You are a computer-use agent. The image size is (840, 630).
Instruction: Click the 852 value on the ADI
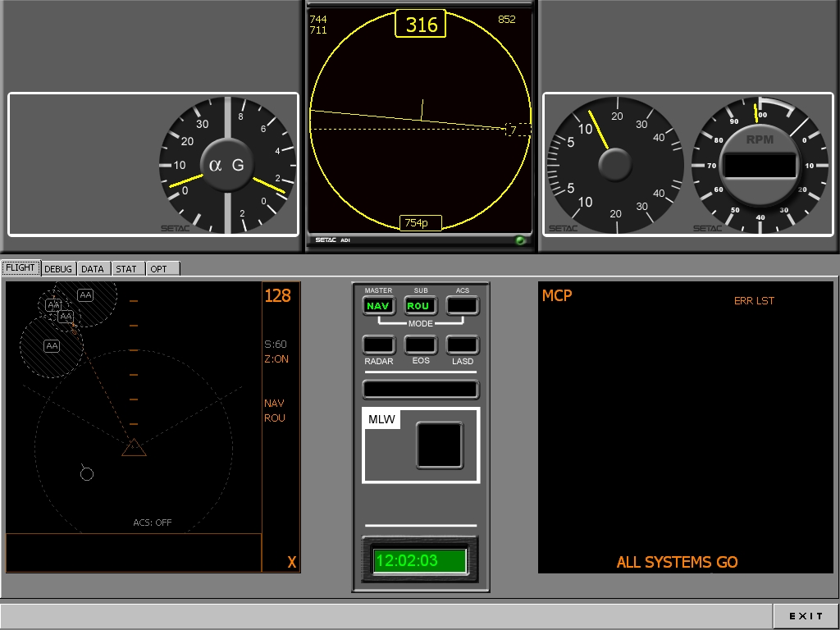506,20
